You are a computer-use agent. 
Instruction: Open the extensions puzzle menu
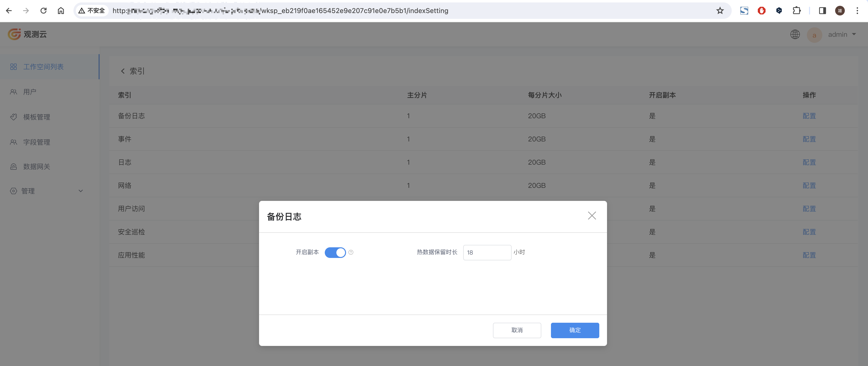[796, 11]
